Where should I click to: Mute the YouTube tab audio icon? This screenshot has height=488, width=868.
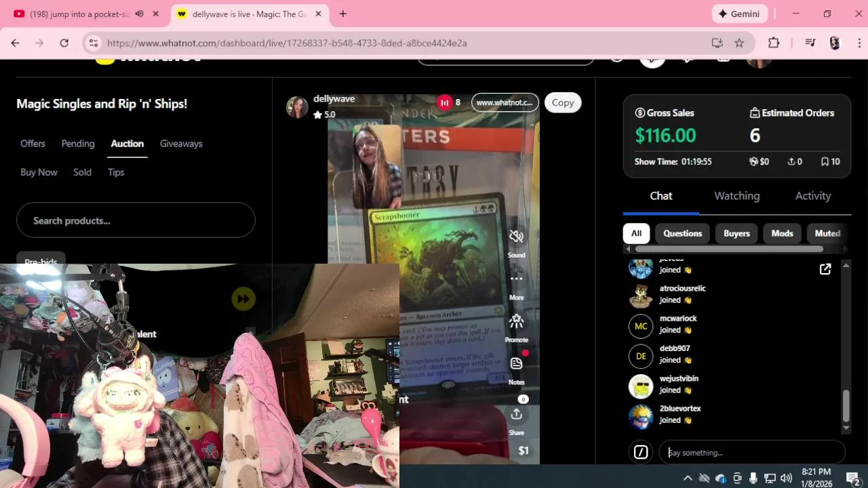(139, 14)
